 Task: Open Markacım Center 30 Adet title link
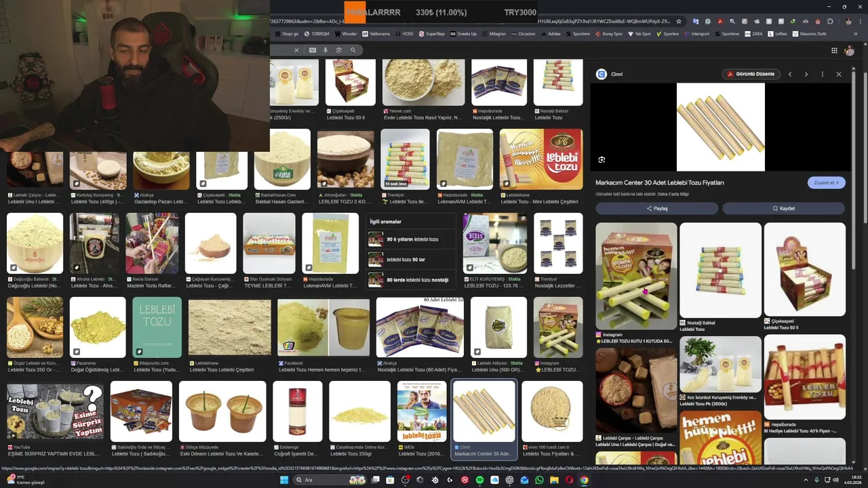click(x=660, y=182)
